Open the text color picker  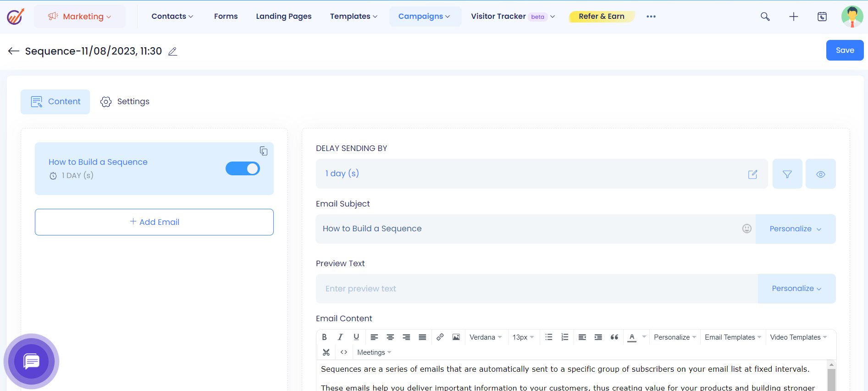click(632, 337)
